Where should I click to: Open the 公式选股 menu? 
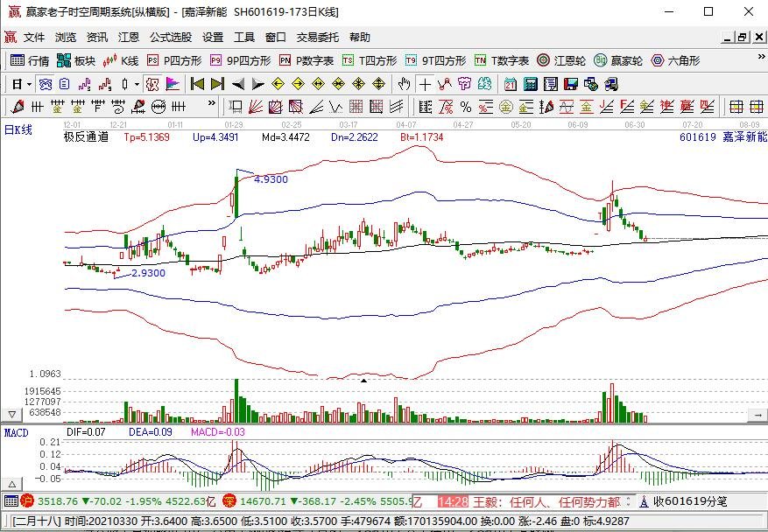pos(171,38)
